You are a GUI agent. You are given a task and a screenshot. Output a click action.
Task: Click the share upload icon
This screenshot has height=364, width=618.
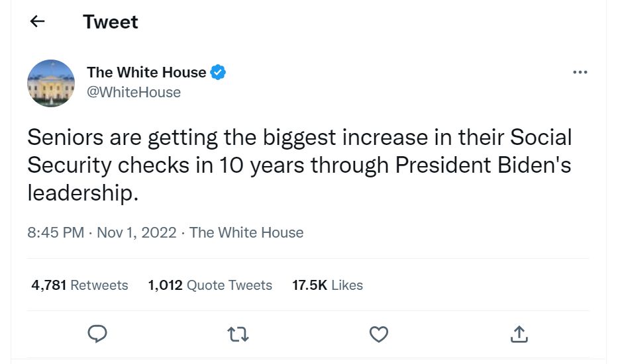(519, 335)
